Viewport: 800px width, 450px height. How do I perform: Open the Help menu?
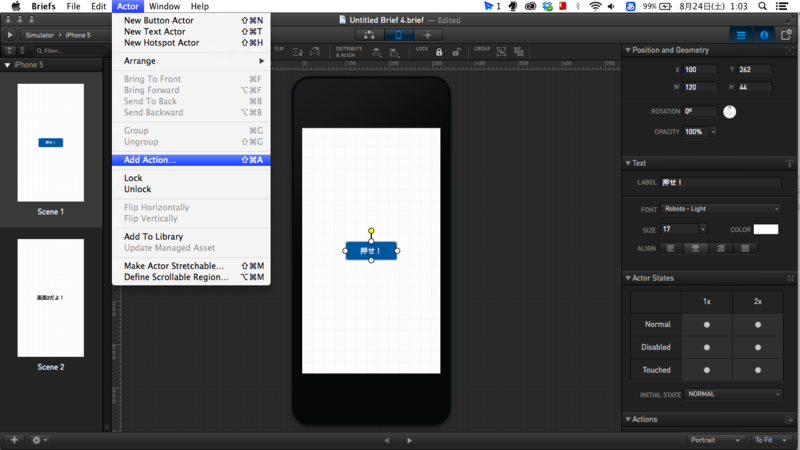point(199,6)
